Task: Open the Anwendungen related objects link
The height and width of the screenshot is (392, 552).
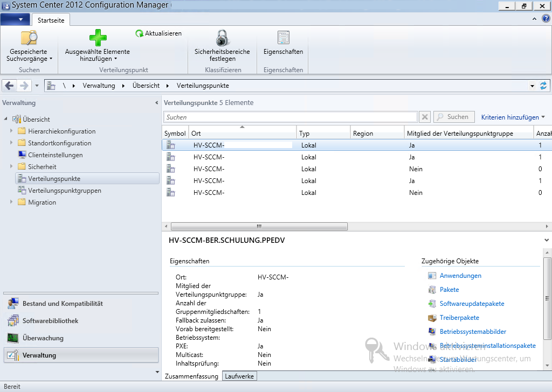Action: pyautogui.click(x=460, y=276)
